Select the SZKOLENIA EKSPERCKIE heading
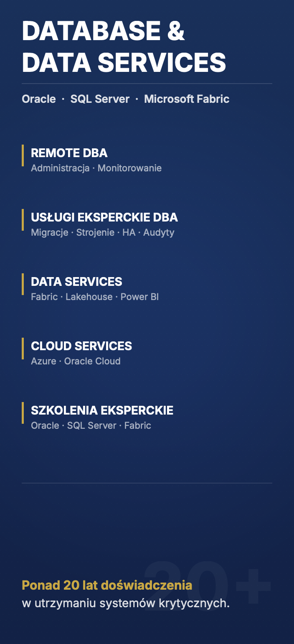Screen dimensions: 294x644 [102, 410]
